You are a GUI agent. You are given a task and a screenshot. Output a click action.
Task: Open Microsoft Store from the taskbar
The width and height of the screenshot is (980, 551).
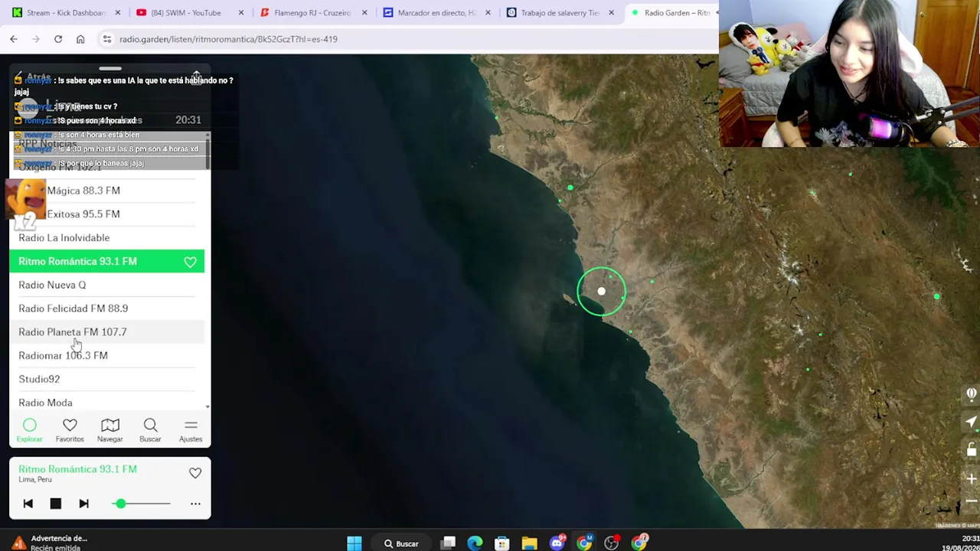pos(502,543)
